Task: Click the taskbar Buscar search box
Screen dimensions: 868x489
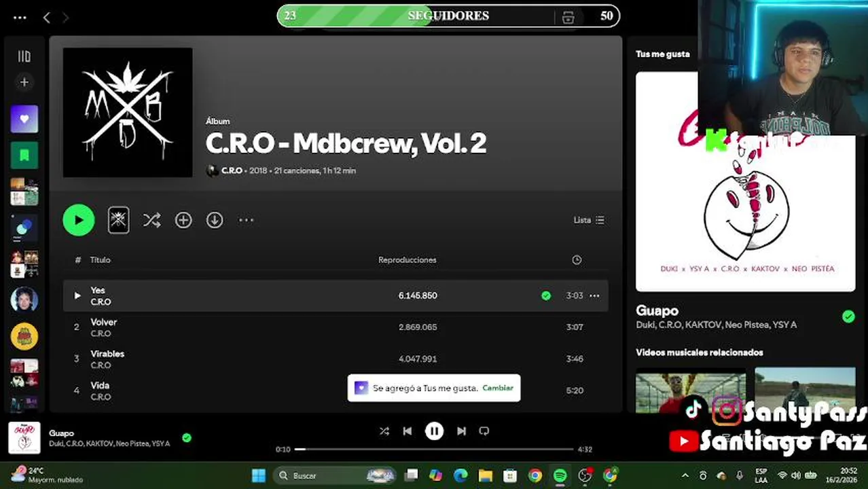Action: coord(335,475)
